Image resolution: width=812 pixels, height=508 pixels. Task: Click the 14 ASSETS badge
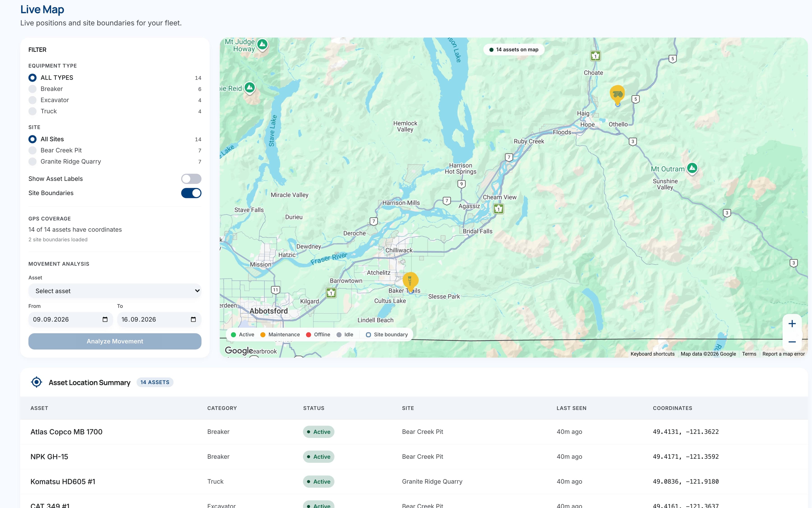pyautogui.click(x=155, y=382)
